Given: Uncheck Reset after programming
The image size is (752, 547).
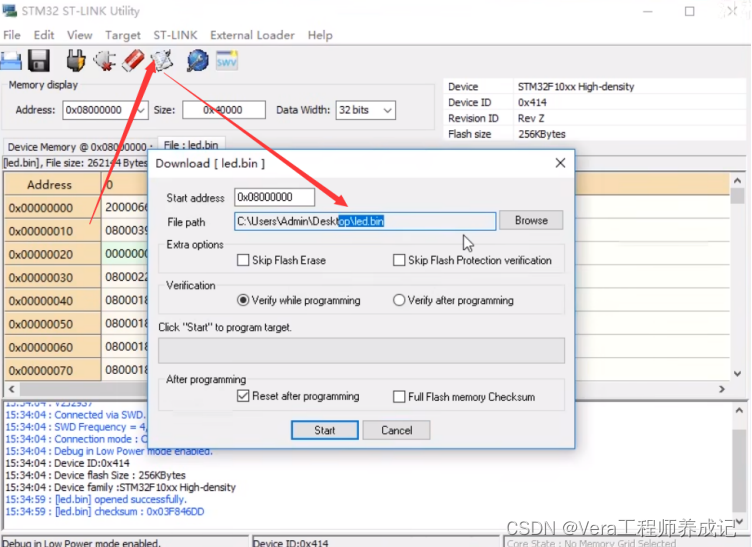Looking at the screenshot, I should pos(243,396).
